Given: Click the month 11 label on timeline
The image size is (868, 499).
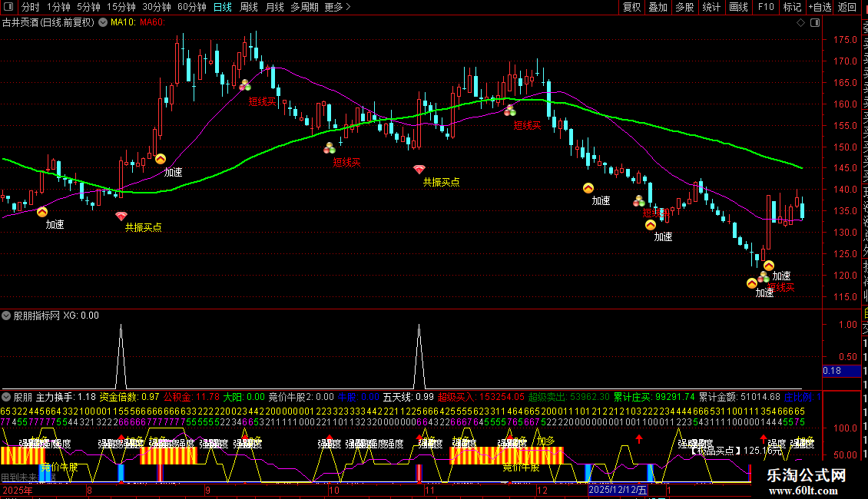Looking at the screenshot, I should (429, 490).
